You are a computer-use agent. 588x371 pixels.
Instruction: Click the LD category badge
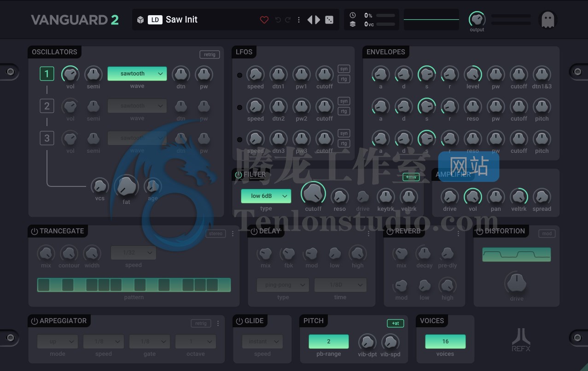pyautogui.click(x=155, y=20)
